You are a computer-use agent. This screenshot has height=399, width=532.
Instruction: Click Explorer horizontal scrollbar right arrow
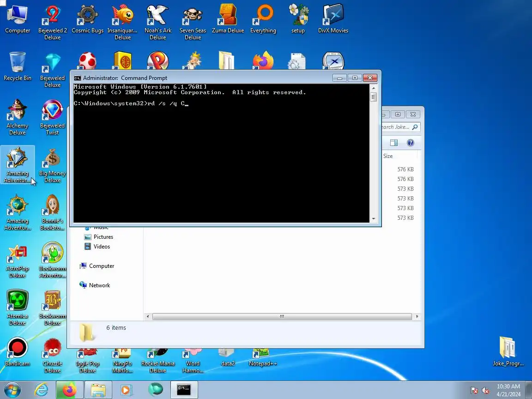point(417,316)
